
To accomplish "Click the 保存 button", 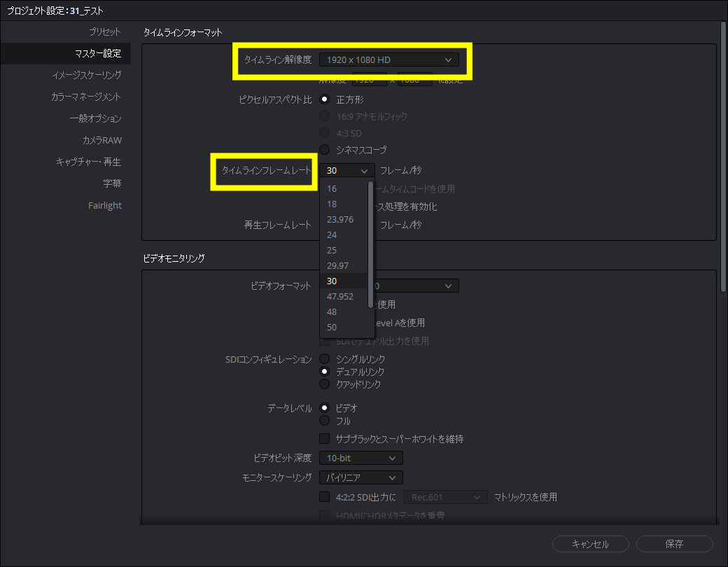I will (674, 544).
